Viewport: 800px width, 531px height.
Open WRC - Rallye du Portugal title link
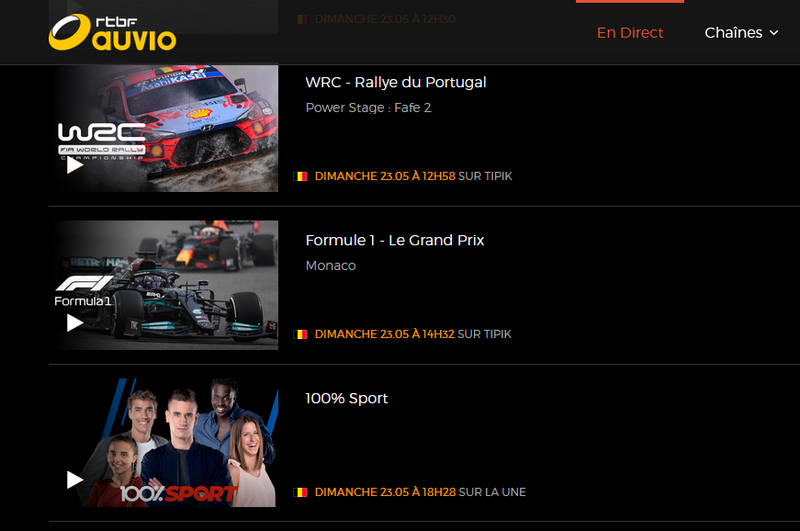[x=396, y=82]
